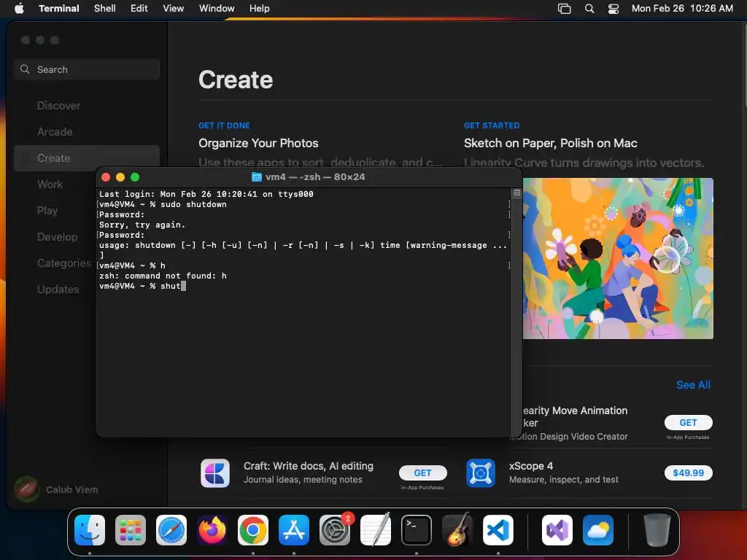Click the Last login line in Terminal
Viewport: 747px width, 560px height.
point(206,194)
